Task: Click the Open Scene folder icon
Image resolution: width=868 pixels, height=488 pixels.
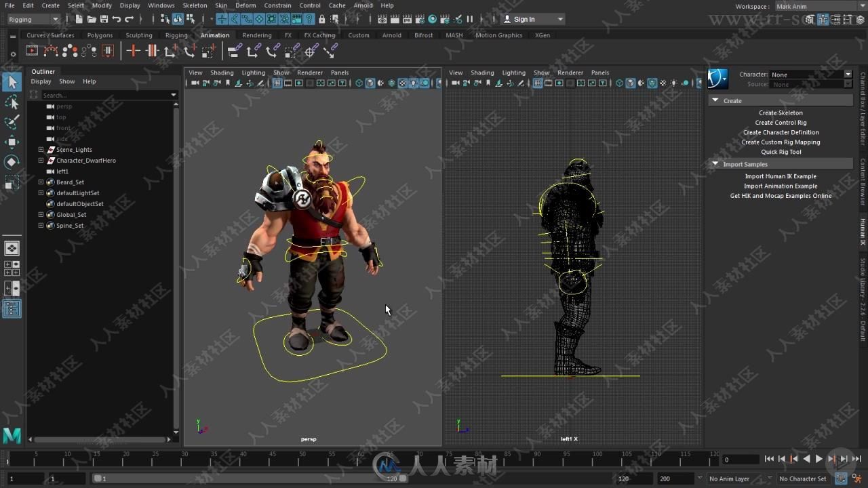Action: pos(92,19)
